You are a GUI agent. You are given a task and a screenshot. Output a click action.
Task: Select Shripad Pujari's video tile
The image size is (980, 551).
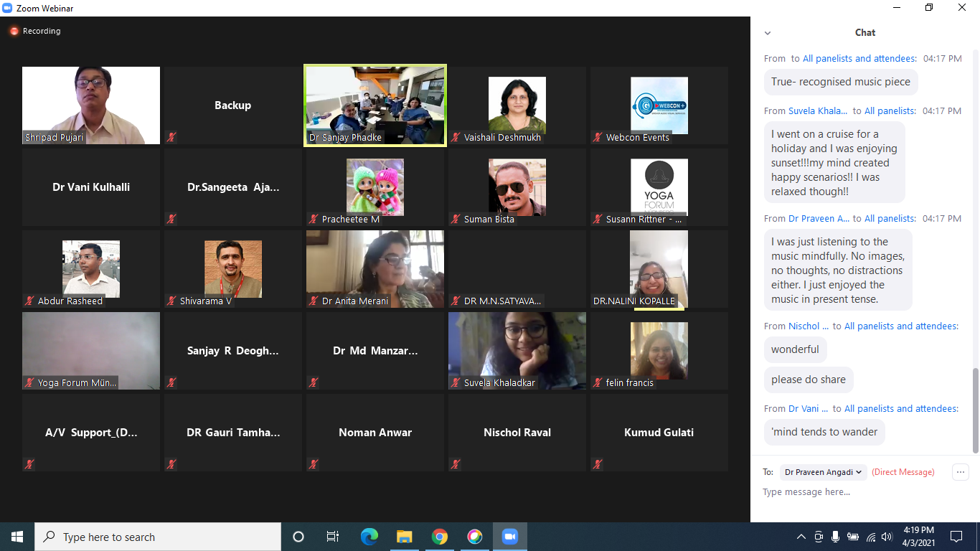point(91,105)
